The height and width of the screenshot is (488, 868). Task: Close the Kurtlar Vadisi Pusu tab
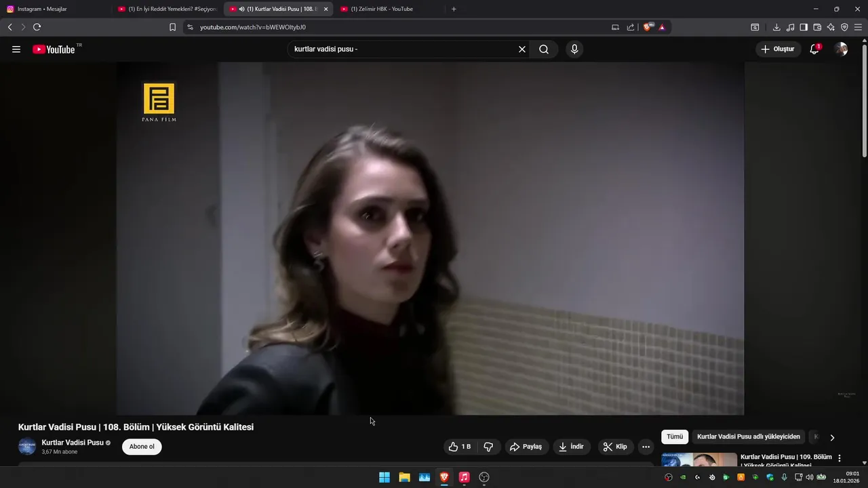point(326,9)
